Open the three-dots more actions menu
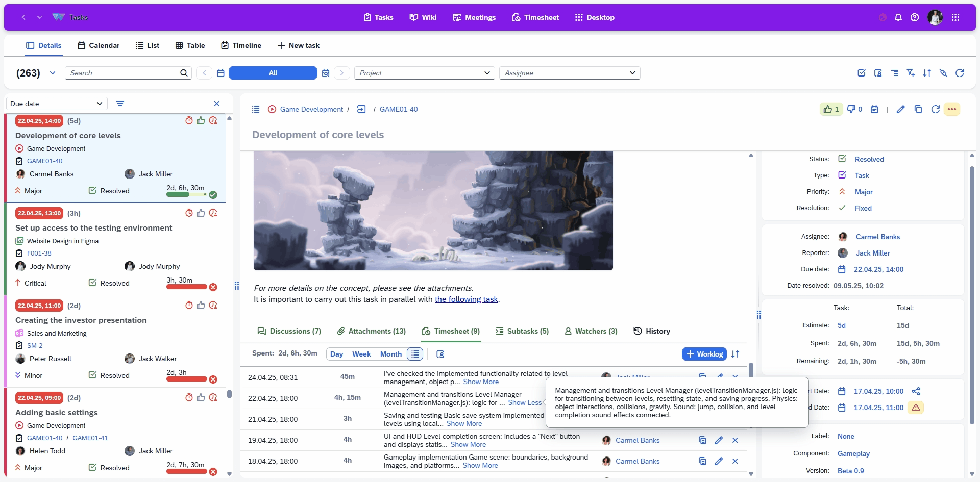980x482 pixels. coord(952,109)
